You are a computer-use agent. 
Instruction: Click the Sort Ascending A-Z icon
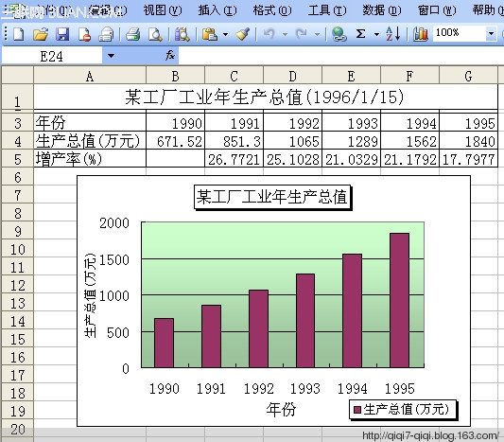pyautogui.click(x=393, y=34)
